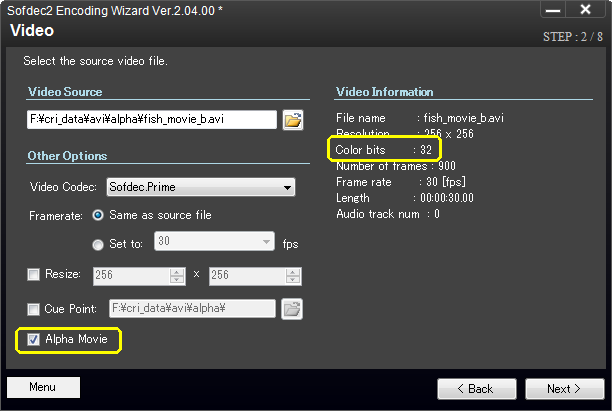Uncheck the Alpha Movie checkbox
The width and height of the screenshot is (612, 411).
click(x=34, y=339)
